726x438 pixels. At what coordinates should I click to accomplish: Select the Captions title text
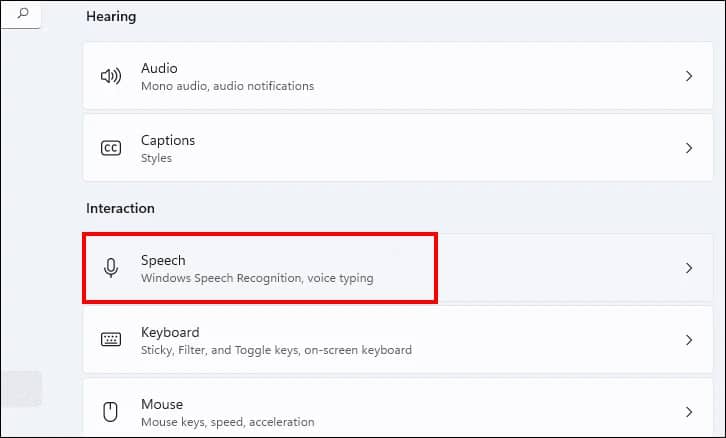[168, 140]
